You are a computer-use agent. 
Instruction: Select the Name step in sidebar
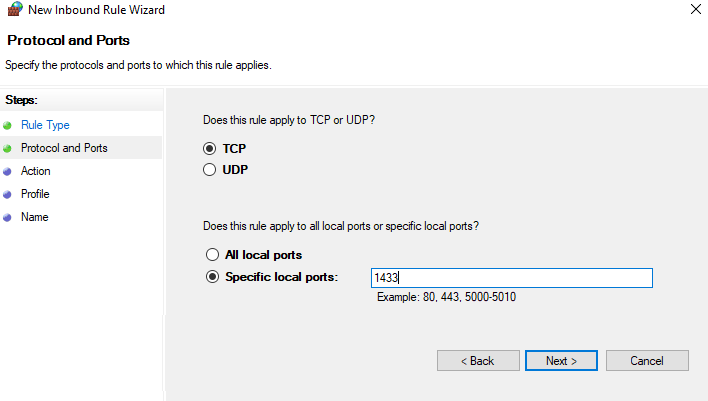pyautogui.click(x=34, y=217)
